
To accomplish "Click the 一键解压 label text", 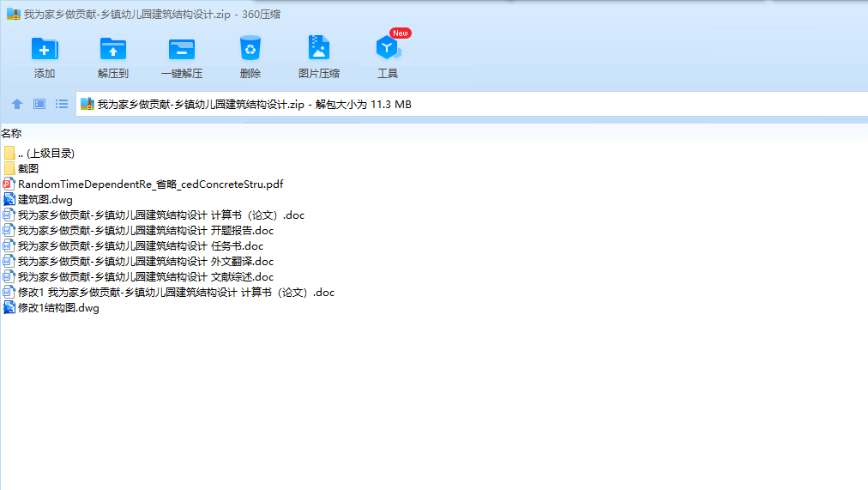I will 182,74.
